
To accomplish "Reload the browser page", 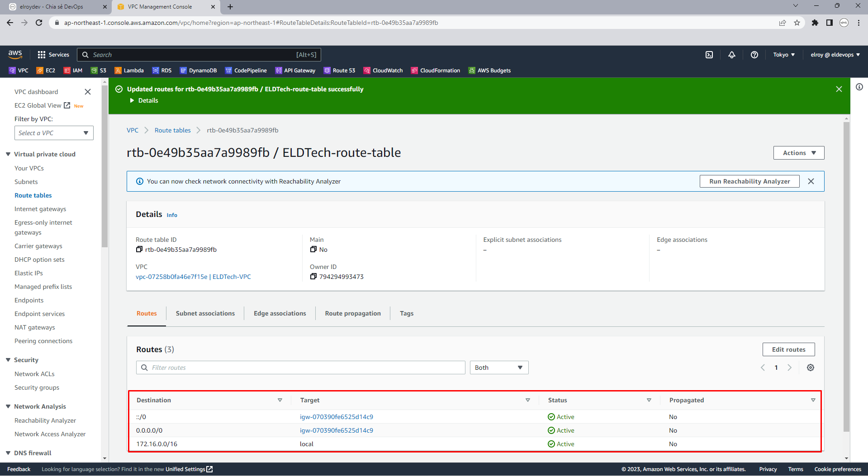I will click(x=39, y=23).
